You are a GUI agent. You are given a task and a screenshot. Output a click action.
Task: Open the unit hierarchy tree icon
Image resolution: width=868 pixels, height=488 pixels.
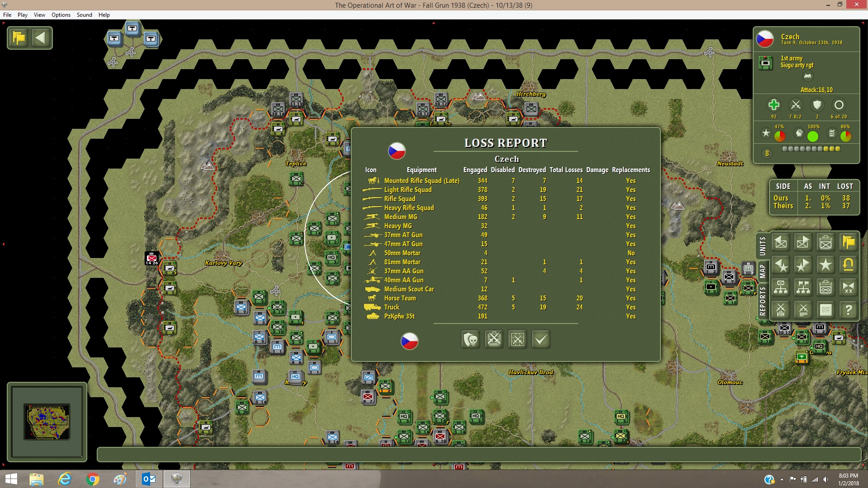click(x=781, y=287)
